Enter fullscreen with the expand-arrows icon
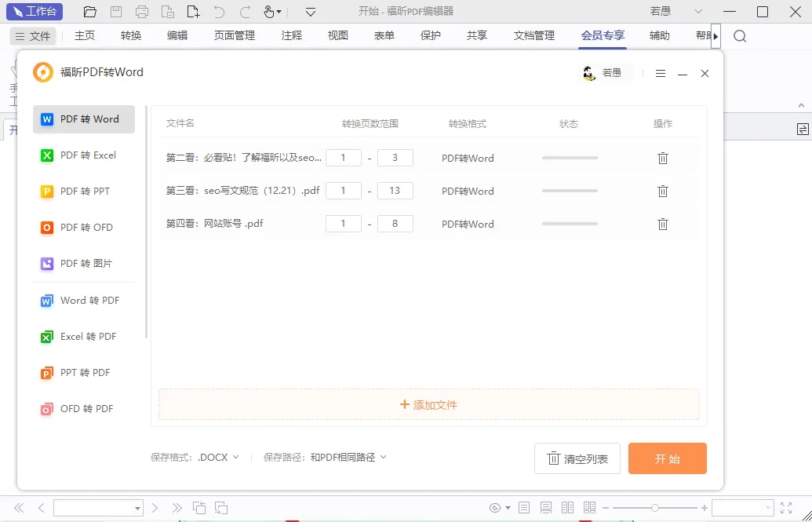Image resolution: width=812 pixels, height=522 pixels. pos(786,508)
